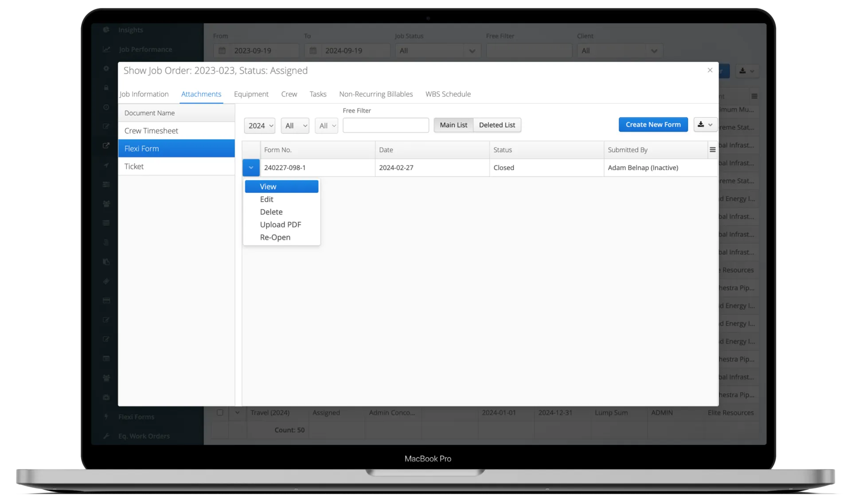Show the Deleted List
The height and width of the screenshot is (504, 851).
497,125
